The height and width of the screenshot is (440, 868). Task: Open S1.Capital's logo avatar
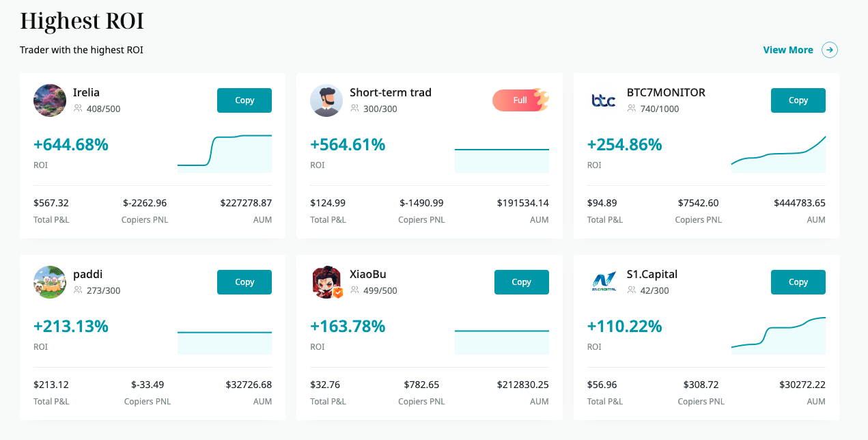[603, 281]
